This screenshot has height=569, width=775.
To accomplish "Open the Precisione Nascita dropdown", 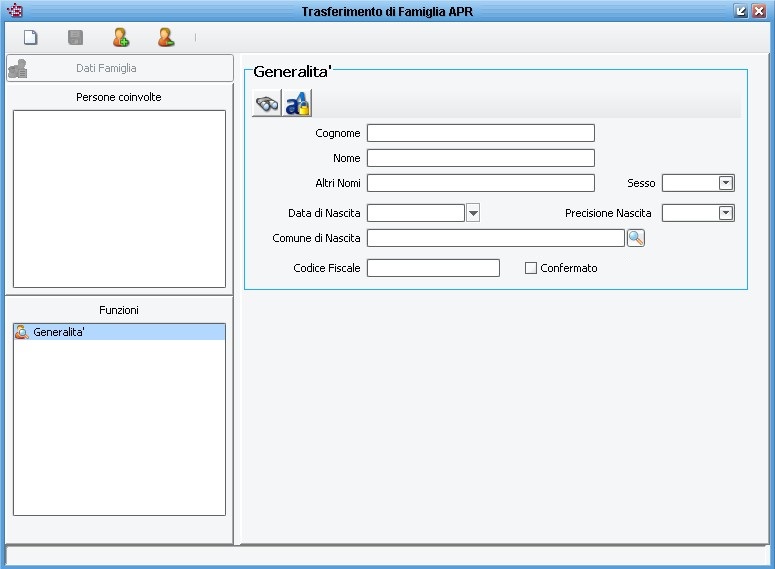I will (x=726, y=213).
